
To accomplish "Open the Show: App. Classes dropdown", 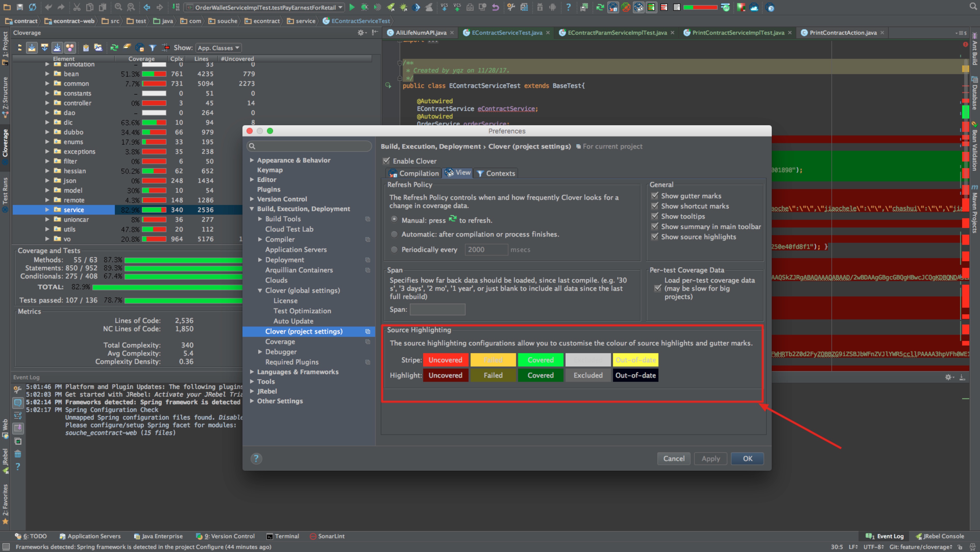I will pos(219,48).
